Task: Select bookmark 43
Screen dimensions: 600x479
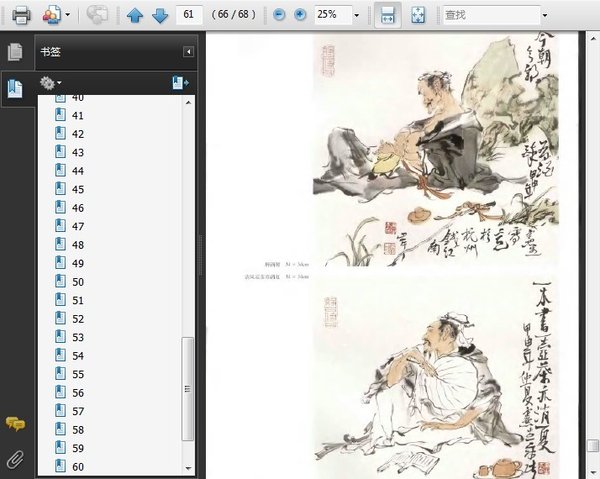Action: (x=78, y=152)
